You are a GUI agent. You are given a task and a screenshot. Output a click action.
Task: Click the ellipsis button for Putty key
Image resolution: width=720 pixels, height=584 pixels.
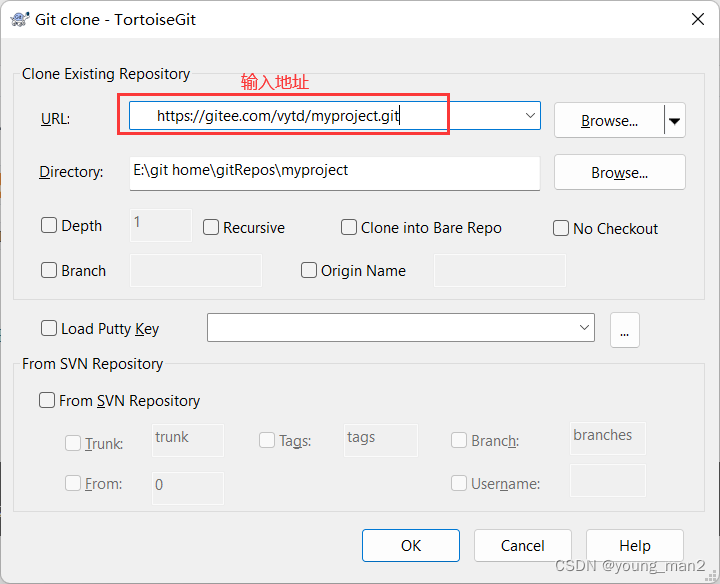pos(624,330)
